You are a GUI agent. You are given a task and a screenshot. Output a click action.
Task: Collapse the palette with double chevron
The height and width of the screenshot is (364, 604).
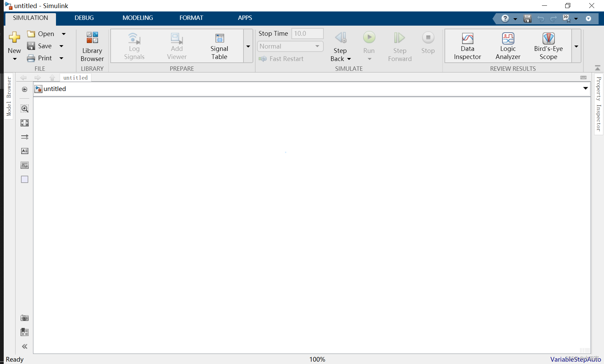coord(25,346)
